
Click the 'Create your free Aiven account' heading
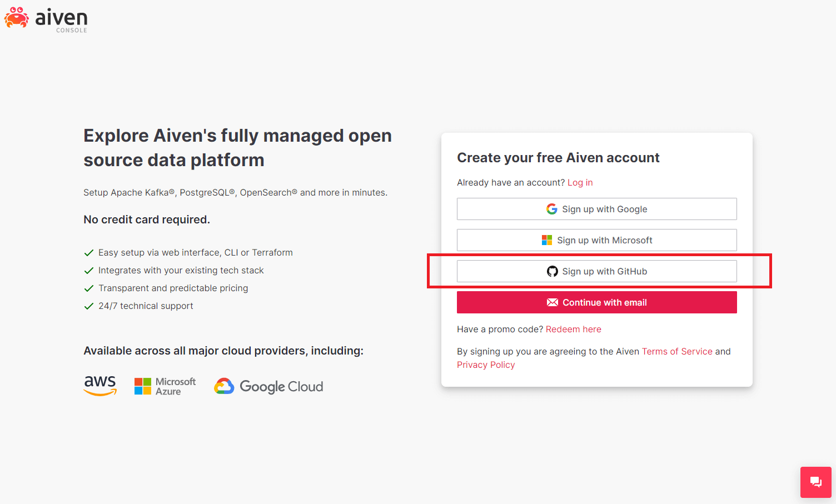click(x=558, y=158)
